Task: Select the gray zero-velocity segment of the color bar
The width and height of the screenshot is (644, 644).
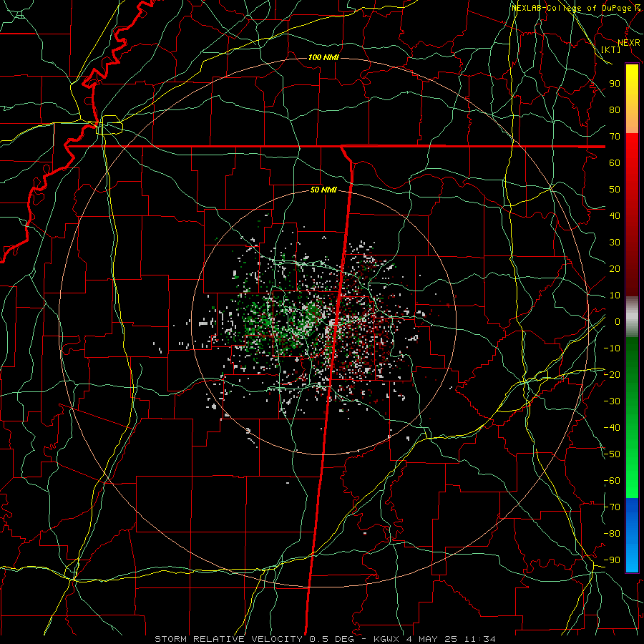Action: point(632,317)
